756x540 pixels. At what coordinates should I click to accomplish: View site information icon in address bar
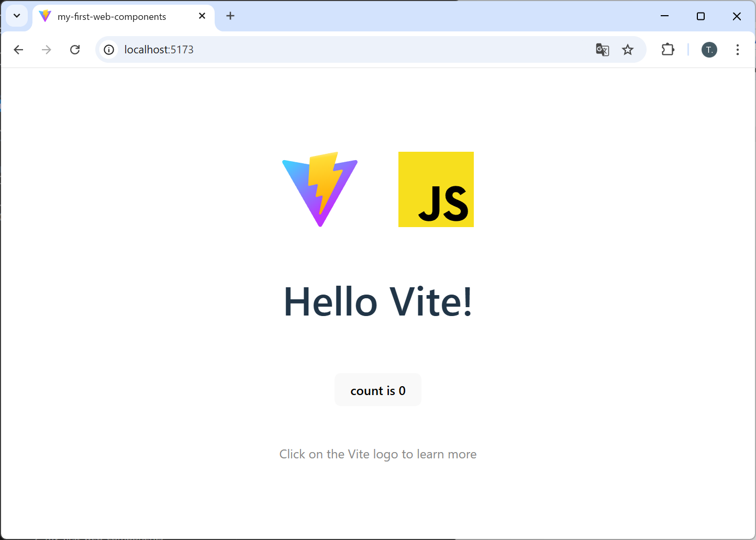109,50
